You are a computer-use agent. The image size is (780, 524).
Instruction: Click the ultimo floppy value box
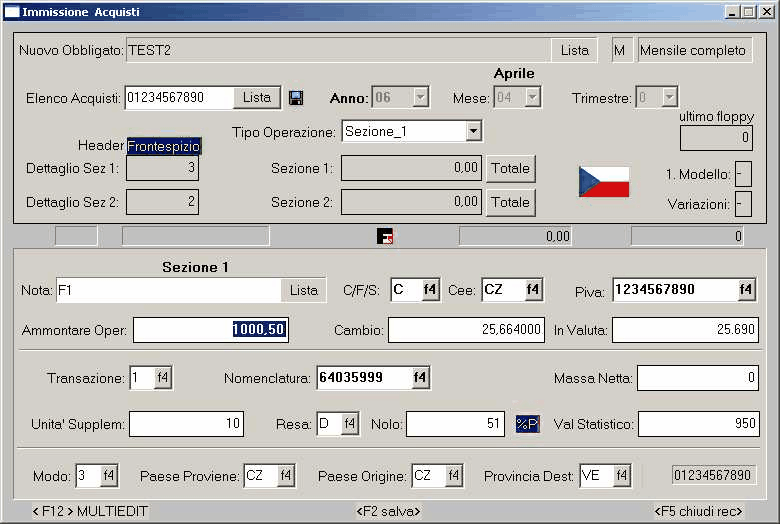[x=716, y=138]
